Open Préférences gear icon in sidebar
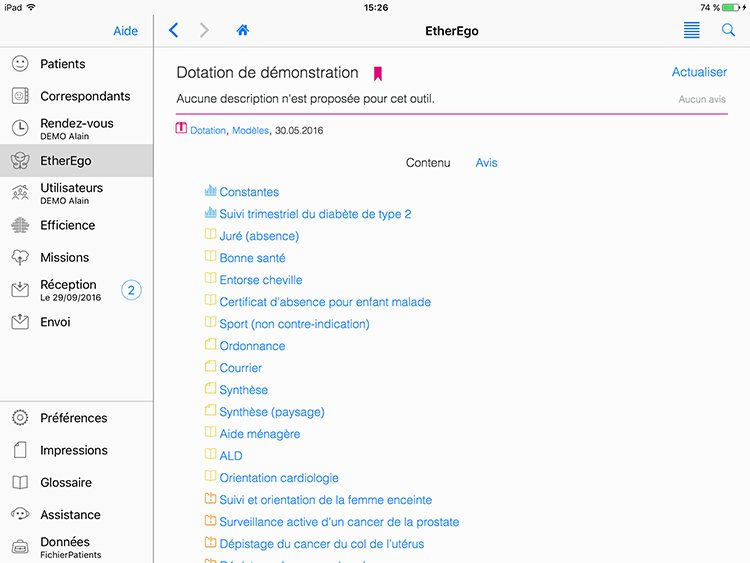750x563 pixels. pos(20,418)
